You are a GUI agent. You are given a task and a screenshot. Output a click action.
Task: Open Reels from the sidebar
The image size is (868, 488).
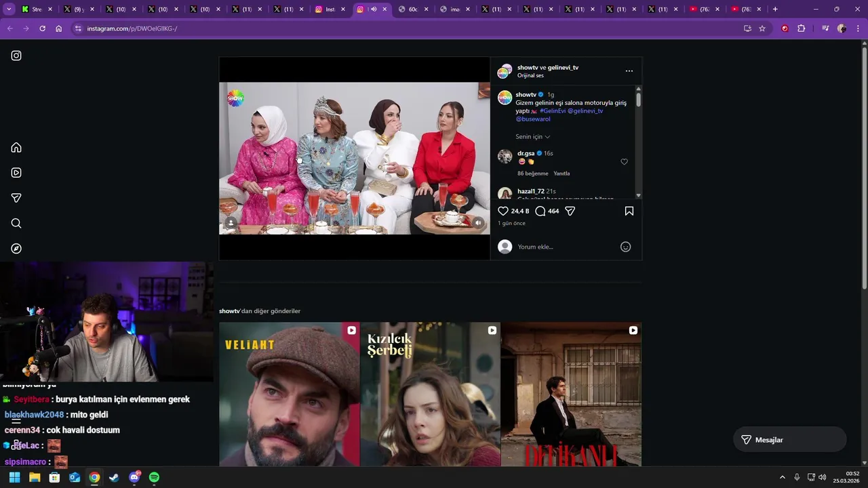pyautogui.click(x=16, y=173)
